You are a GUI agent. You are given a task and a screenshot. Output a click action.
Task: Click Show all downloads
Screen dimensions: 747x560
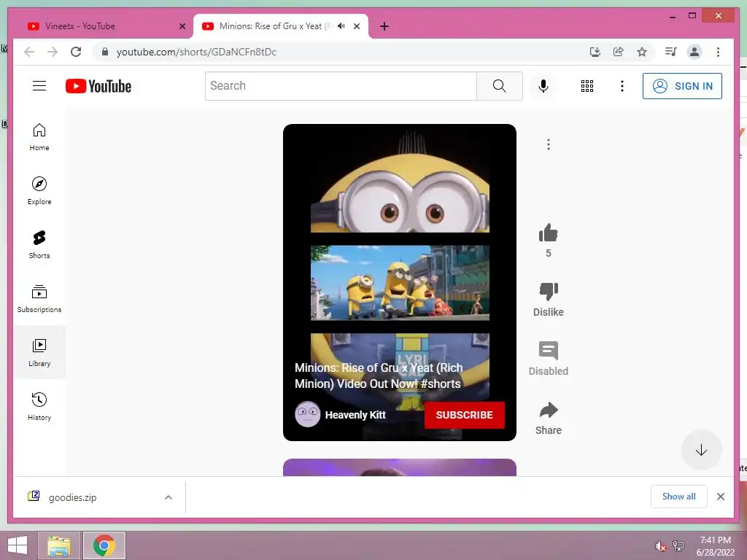pyautogui.click(x=679, y=496)
